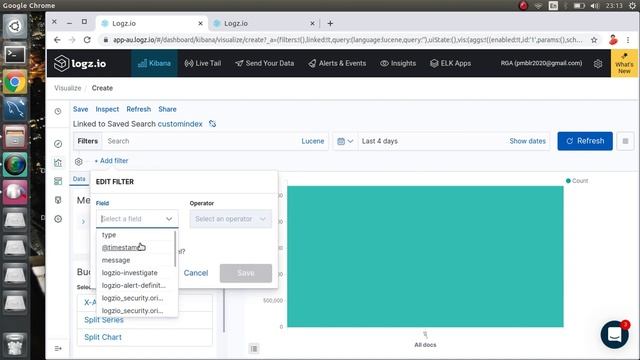The height and width of the screenshot is (360, 640).
Task: Open the circular icon below sidebar shield
Action: tap(58, 219)
